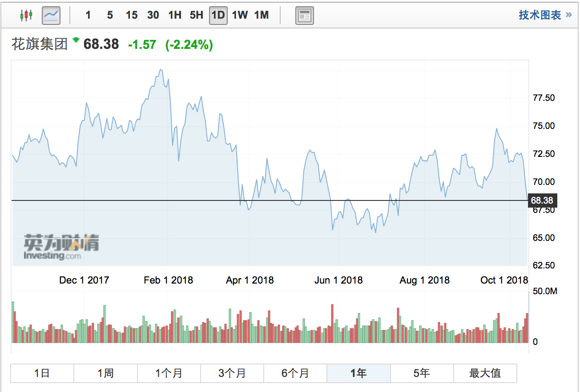Click the (-2.24%) percent change
The height and width of the screenshot is (392, 580).
click(189, 44)
